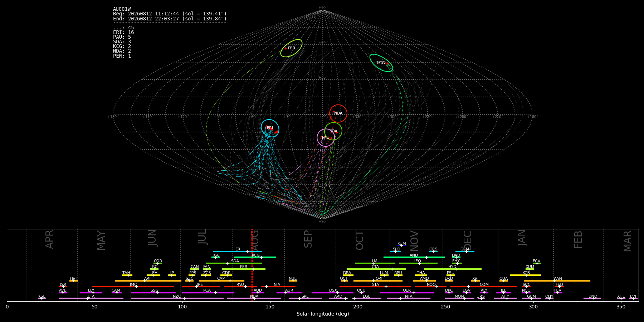Select the GEM shower bar in December

465,252
